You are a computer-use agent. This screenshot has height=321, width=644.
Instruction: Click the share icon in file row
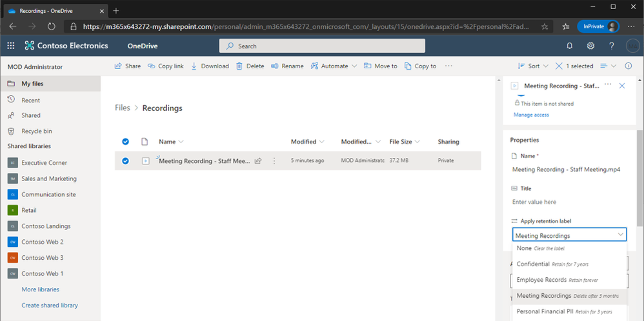[258, 161]
